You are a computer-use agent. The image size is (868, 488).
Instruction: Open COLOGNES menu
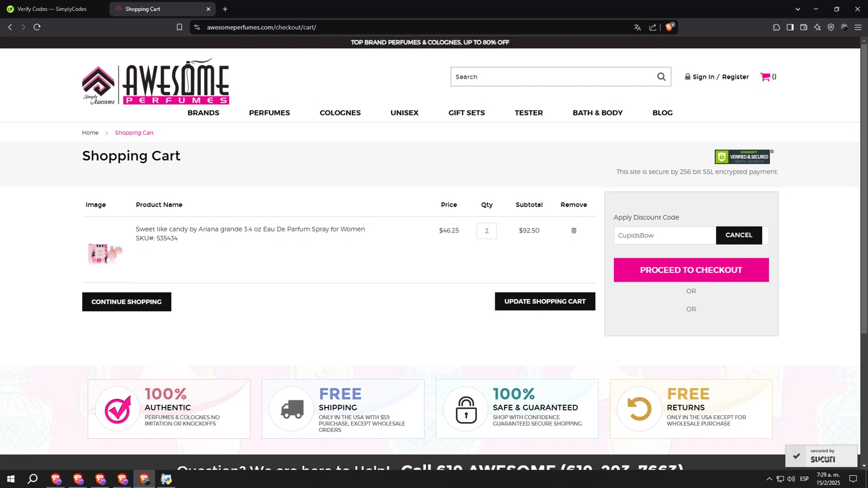pos(340,113)
